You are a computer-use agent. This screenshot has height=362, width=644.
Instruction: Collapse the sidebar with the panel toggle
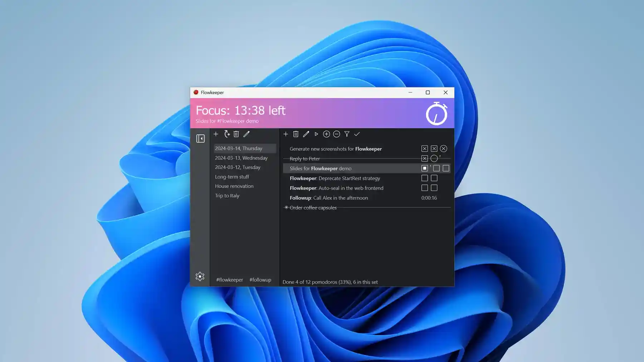[x=201, y=138]
